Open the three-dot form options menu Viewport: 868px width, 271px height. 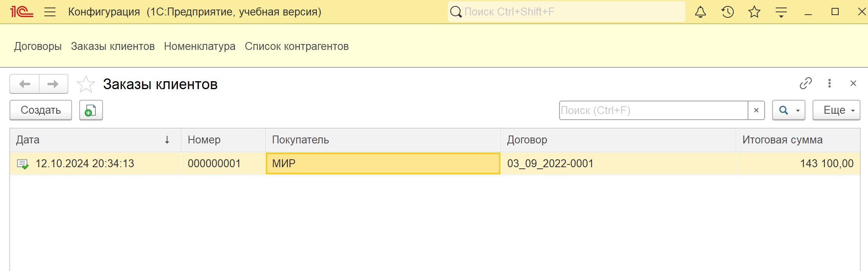pyautogui.click(x=830, y=83)
